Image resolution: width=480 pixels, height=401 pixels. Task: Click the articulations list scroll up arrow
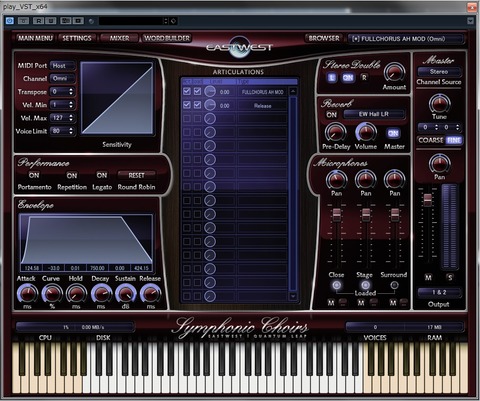[293, 91]
